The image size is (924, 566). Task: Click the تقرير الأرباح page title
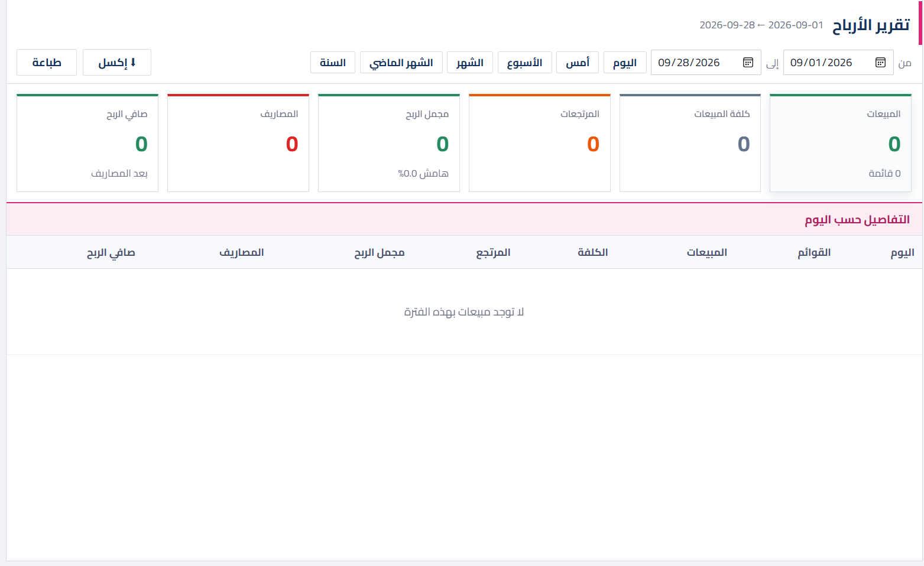coord(871,25)
